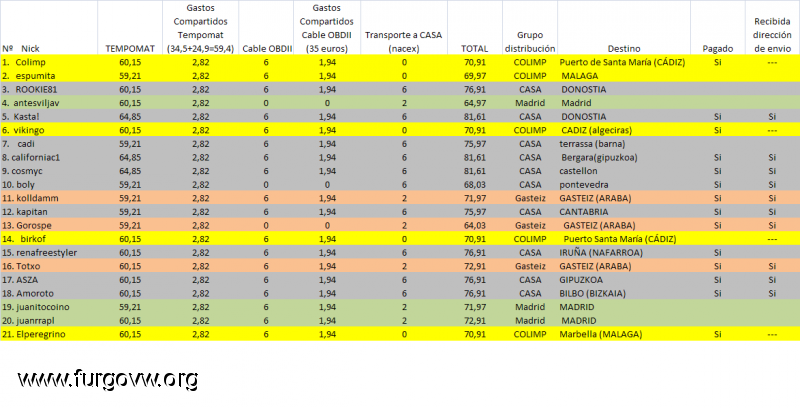Click destination 'Puerto Santa María (CÁDIZ)'
The height and width of the screenshot is (408, 800).
pyautogui.click(x=620, y=239)
